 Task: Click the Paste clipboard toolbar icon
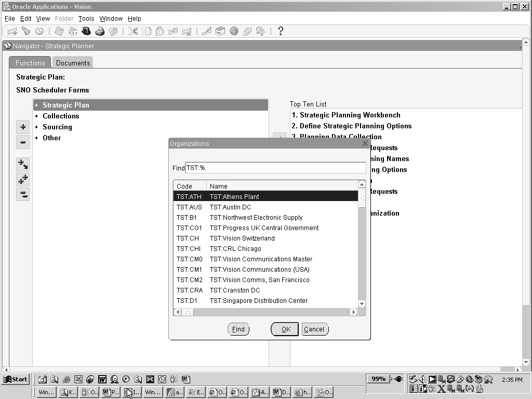[x=159, y=31]
